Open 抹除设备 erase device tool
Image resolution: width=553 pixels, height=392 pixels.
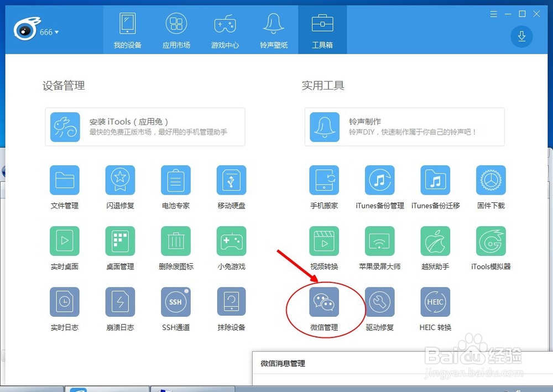231,302
